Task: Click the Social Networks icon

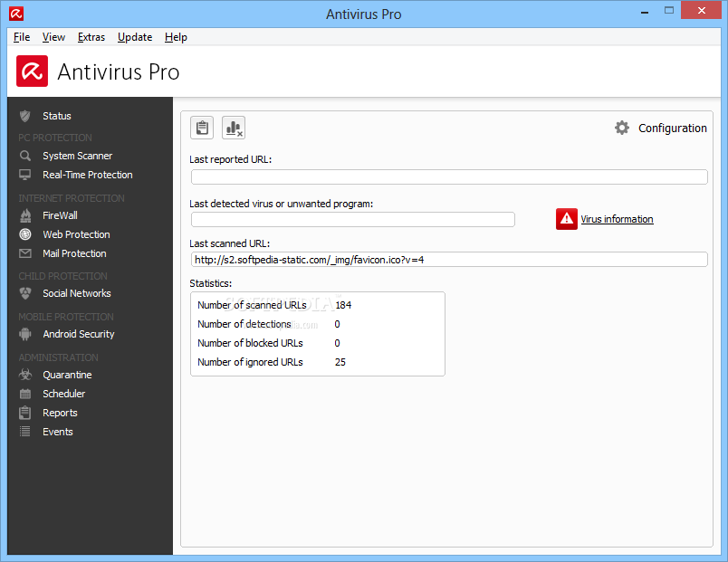Action: [x=25, y=293]
